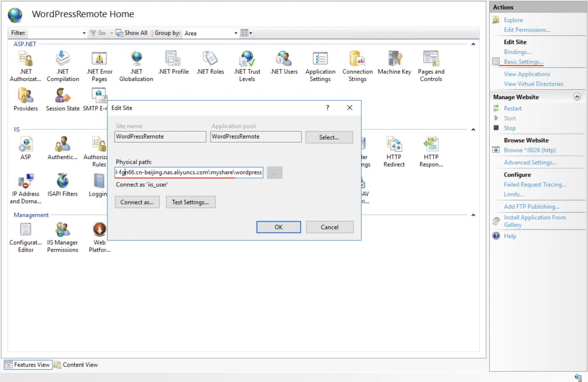The width and height of the screenshot is (588, 382).
Task: Open the Filter dropdown arrow
Action: 84,33
